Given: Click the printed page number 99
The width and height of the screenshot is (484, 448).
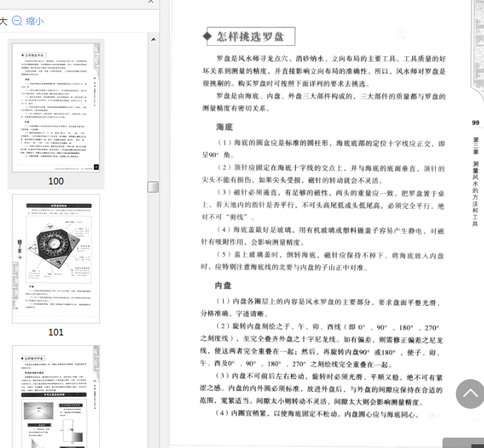Looking at the screenshot, I should tap(475, 123).
